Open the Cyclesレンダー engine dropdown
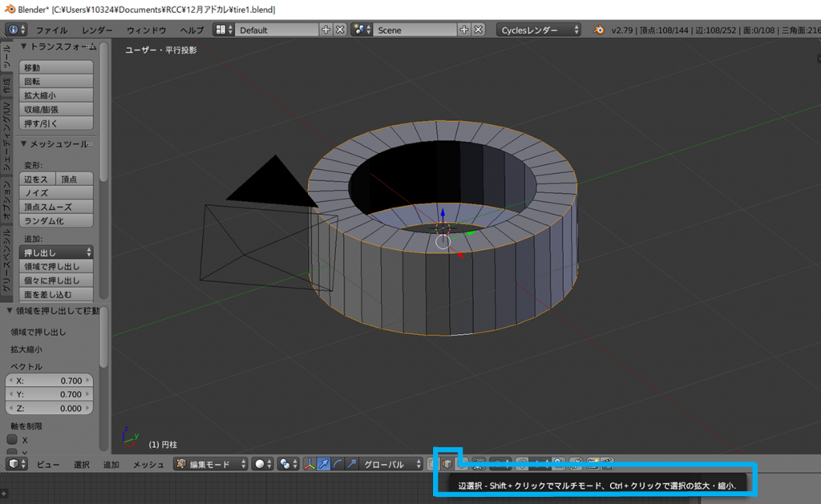 (x=539, y=30)
